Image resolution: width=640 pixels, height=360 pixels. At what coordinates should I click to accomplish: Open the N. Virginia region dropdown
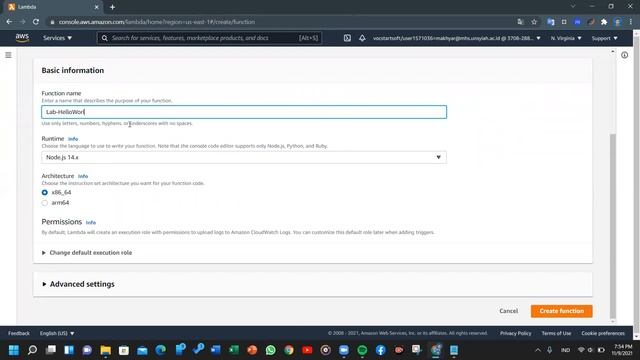pyautogui.click(x=566, y=38)
